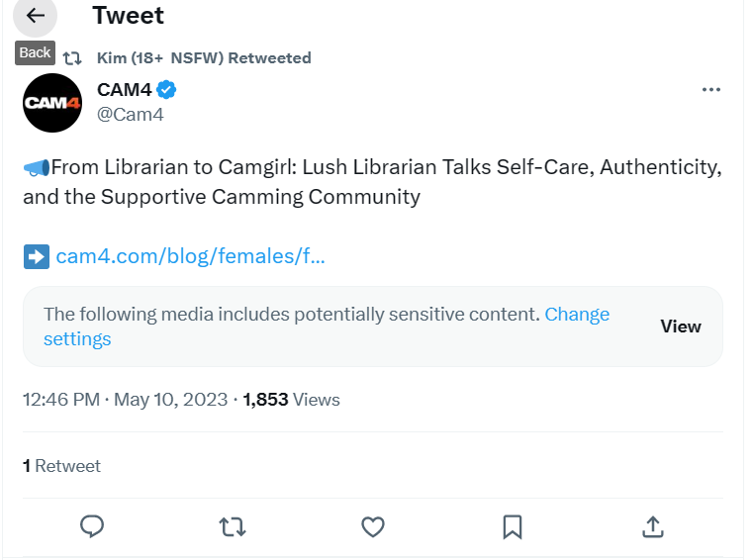Open the @Cam4 handle
Viewport: 752px width, 560px height.
tap(131, 115)
